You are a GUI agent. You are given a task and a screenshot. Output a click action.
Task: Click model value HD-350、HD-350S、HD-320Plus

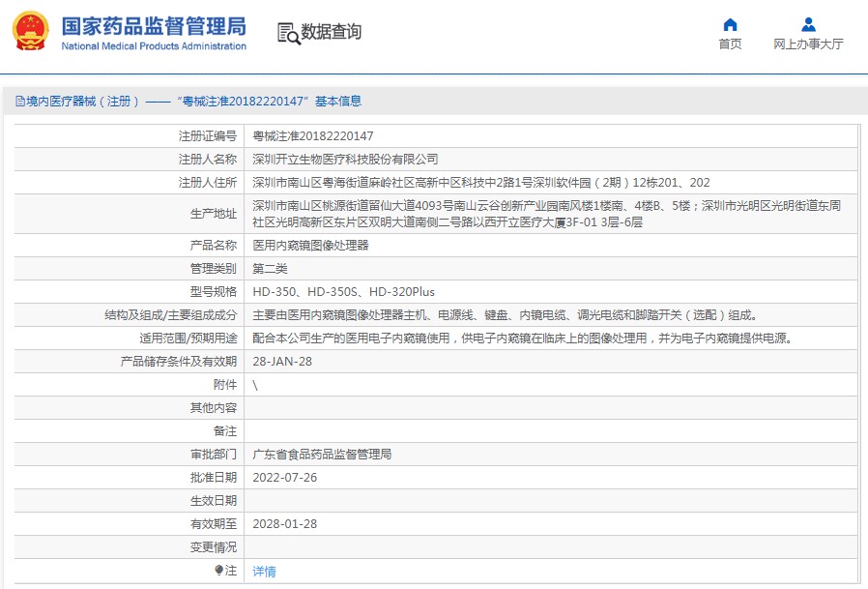pyautogui.click(x=344, y=291)
